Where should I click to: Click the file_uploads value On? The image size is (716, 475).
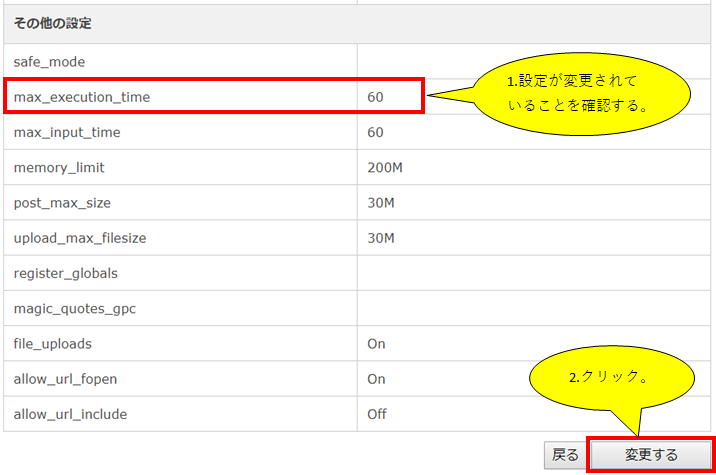[376, 344]
